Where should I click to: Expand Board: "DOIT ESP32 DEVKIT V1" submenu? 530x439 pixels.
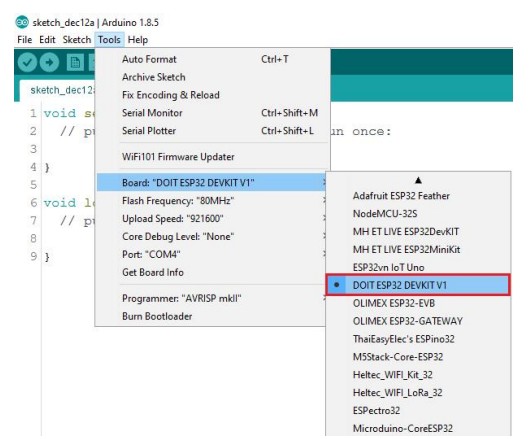point(212,182)
